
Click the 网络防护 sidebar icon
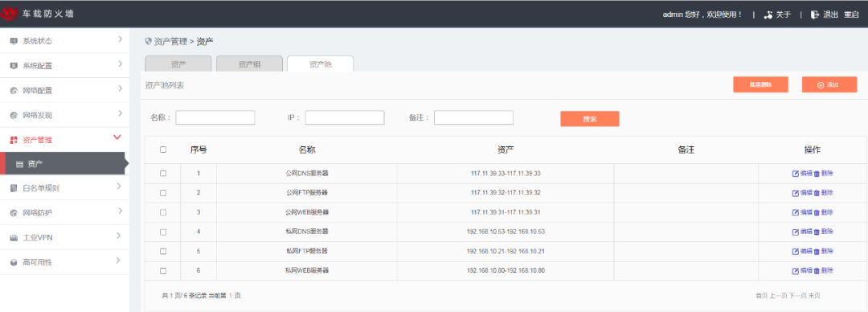(14, 213)
